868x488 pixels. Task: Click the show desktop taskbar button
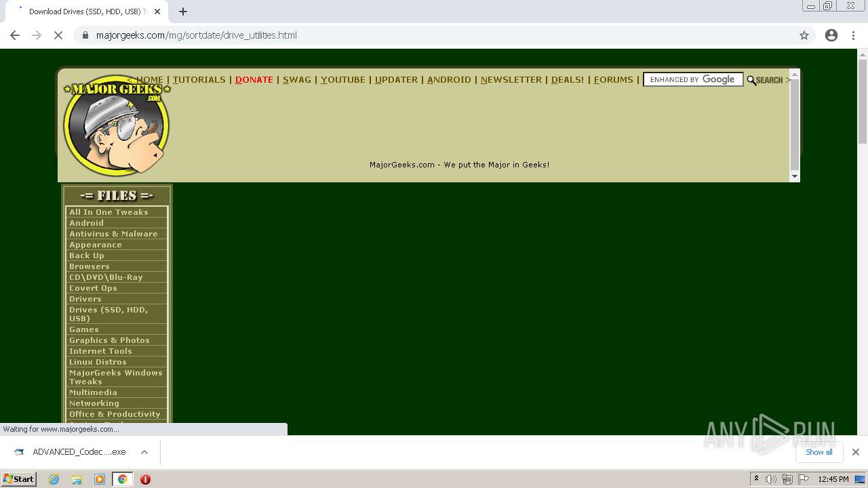pyautogui.click(x=861, y=479)
